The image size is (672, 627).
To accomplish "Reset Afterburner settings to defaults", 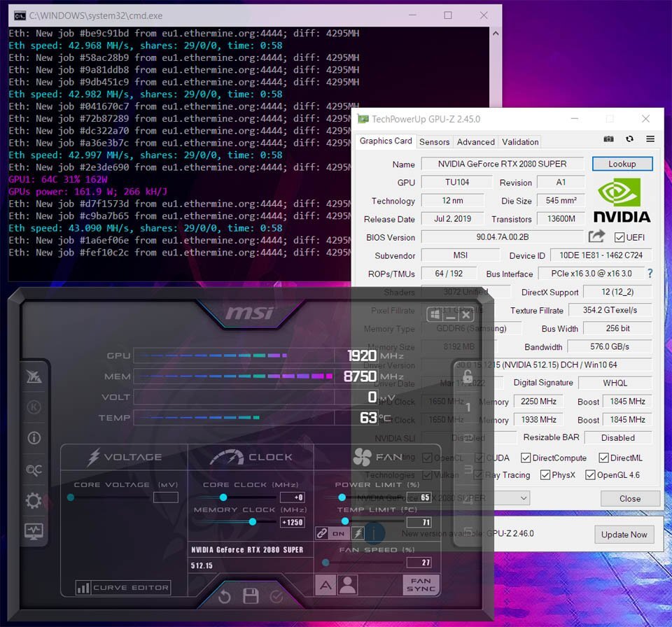I will (225, 596).
